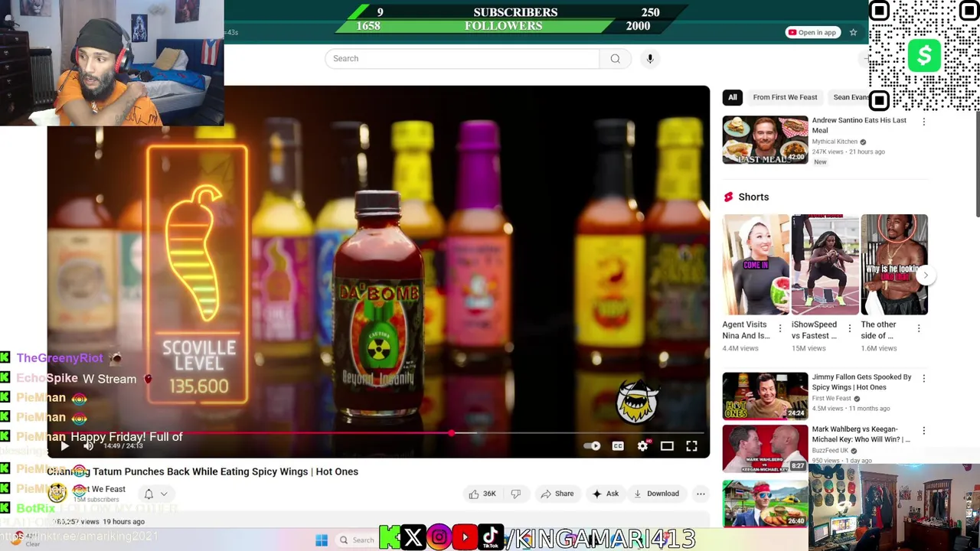
Task: Select the Sean Evans chip
Action: [x=850, y=97]
